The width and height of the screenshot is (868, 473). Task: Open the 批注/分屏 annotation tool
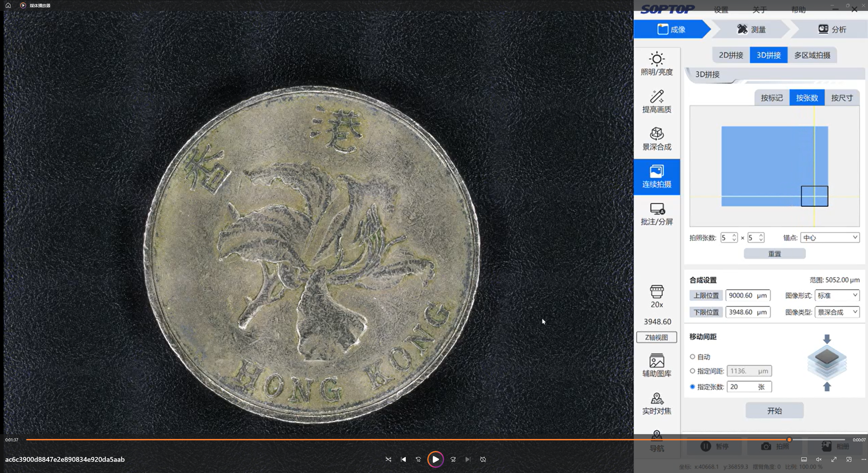point(657,214)
